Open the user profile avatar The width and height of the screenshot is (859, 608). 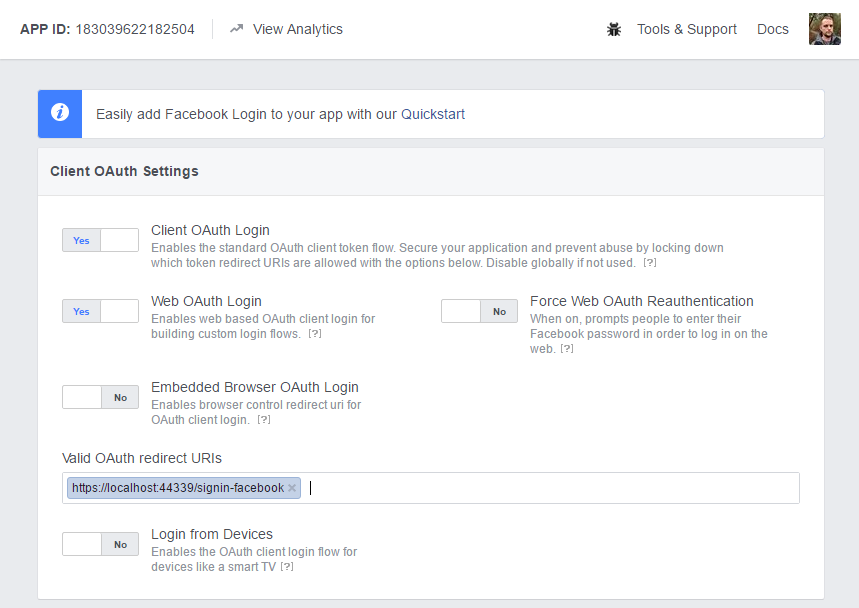825,30
